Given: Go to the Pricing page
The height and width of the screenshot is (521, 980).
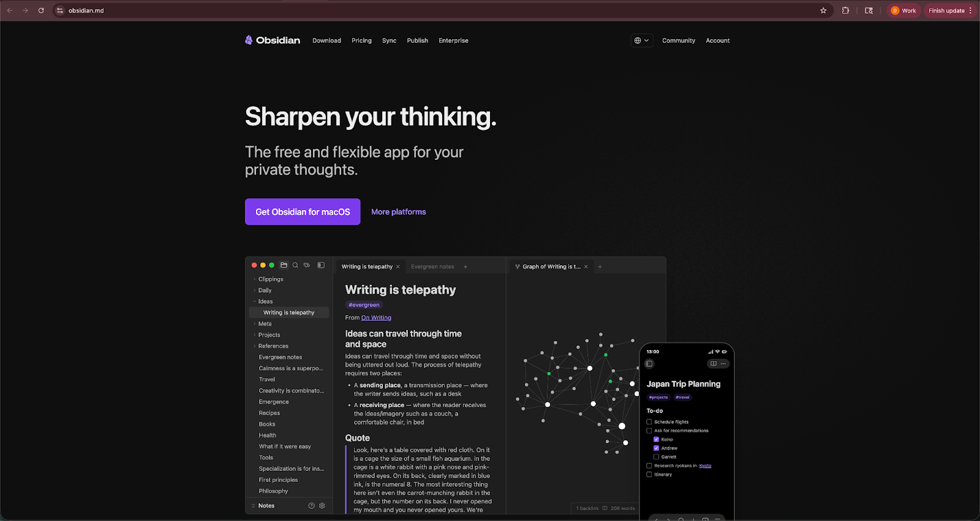Looking at the screenshot, I should (x=361, y=40).
